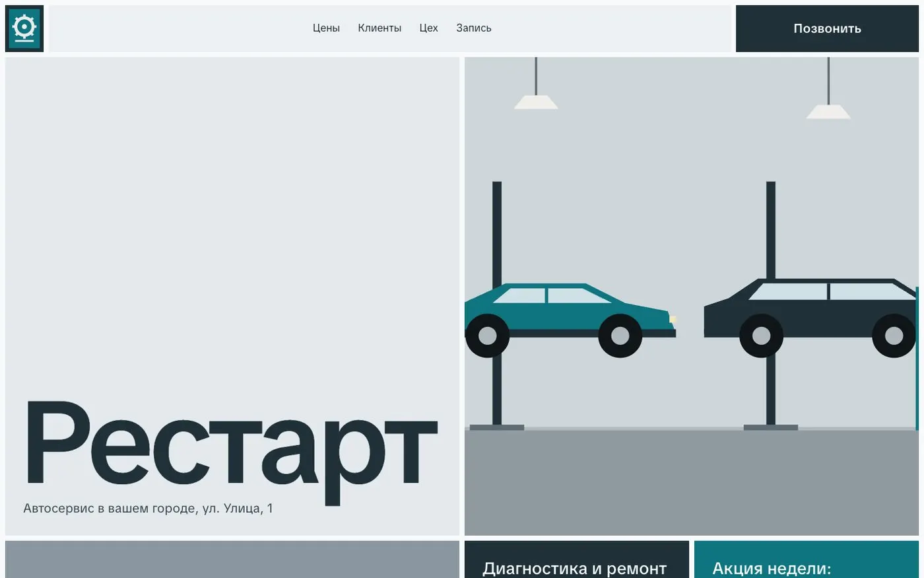Click the gear logo icon
The height and width of the screenshot is (578, 924).
click(x=24, y=28)
